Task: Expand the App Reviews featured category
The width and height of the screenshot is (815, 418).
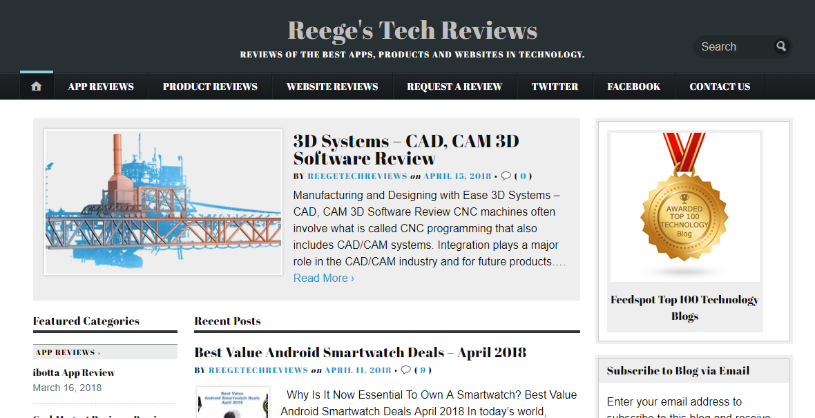Action: click(x=105, y=352)
